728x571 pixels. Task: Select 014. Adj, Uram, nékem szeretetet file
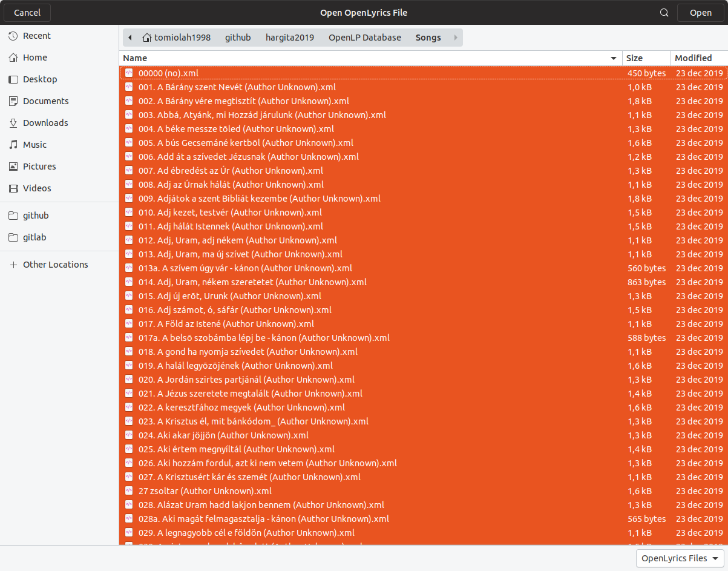point(424,282)
